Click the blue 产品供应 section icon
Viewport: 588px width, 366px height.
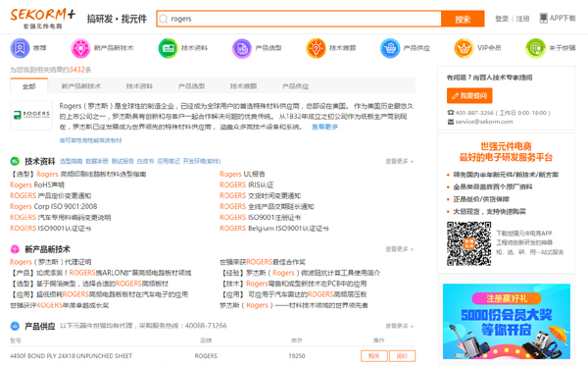pyautogui.click(x=15, y=326)
